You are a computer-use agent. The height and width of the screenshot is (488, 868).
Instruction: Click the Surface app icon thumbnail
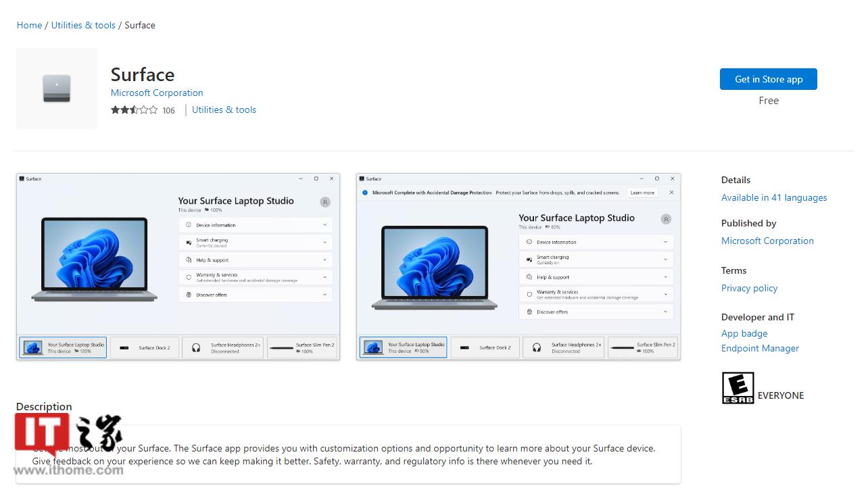[x=57, y=88]
